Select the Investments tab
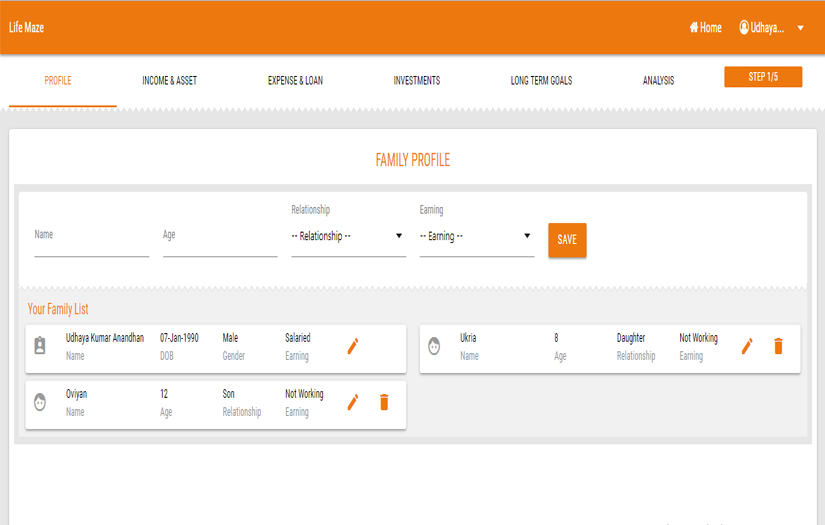This screenshot has height=525, width=825. click(417, 80)
